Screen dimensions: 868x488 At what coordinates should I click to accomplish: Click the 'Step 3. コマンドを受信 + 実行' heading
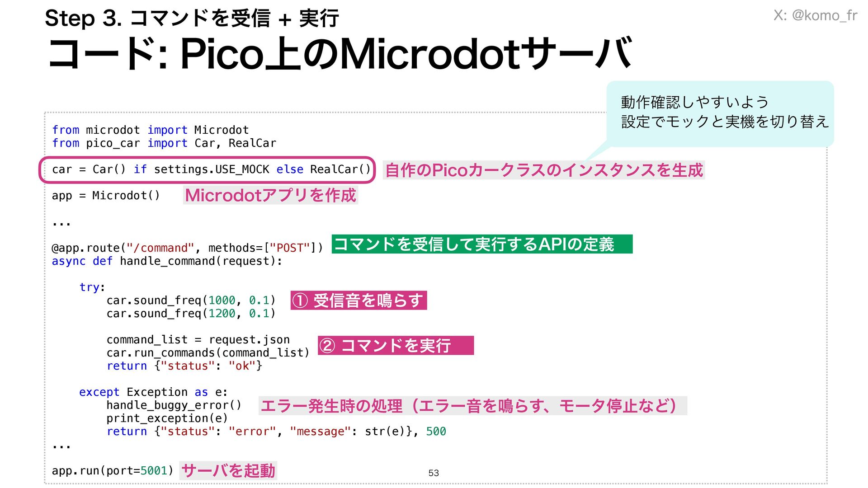tap(192, 19)
